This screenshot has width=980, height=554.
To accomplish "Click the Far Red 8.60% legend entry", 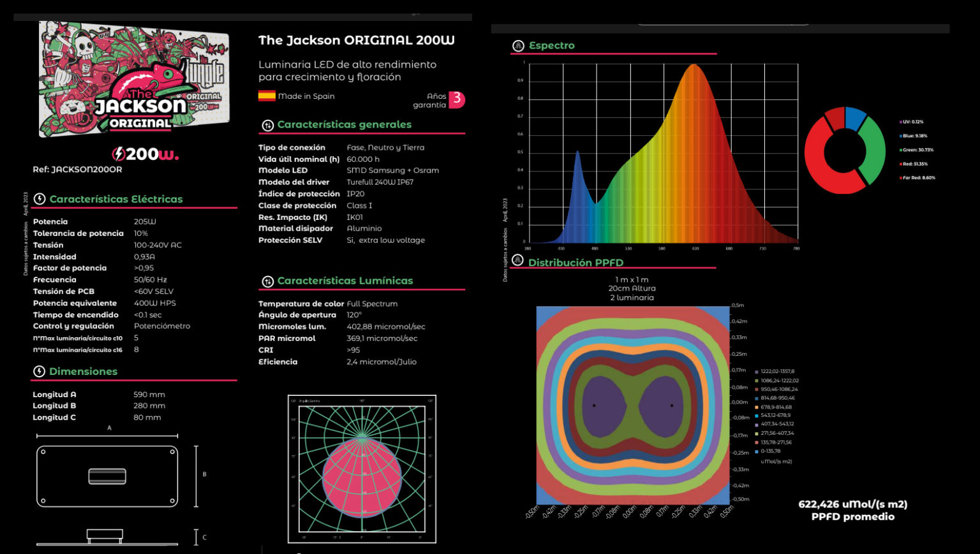I will pos(917,178).
